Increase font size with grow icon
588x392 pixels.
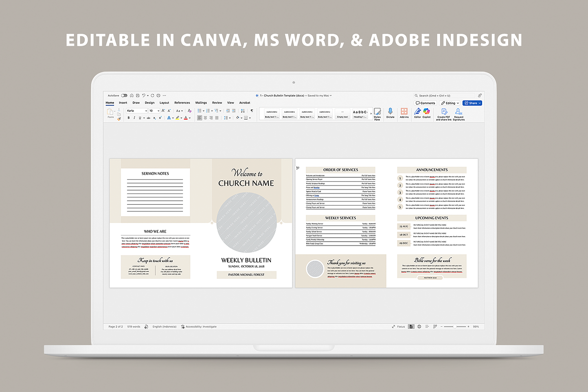click(163, 111)
